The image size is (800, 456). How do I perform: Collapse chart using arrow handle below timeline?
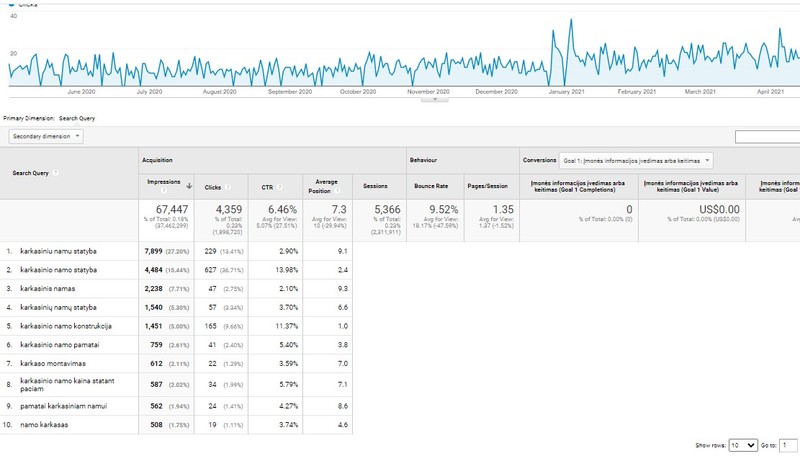coord(435,99)
